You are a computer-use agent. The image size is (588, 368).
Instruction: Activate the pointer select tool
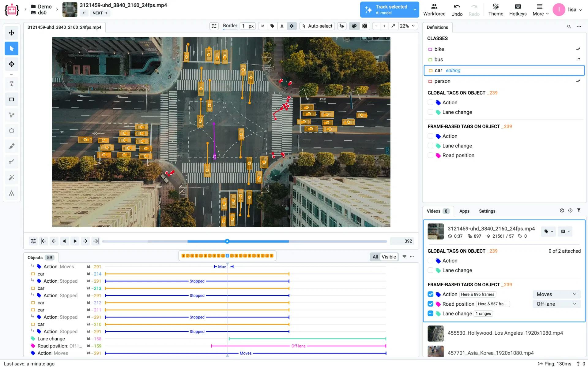(x=12, y=48)
